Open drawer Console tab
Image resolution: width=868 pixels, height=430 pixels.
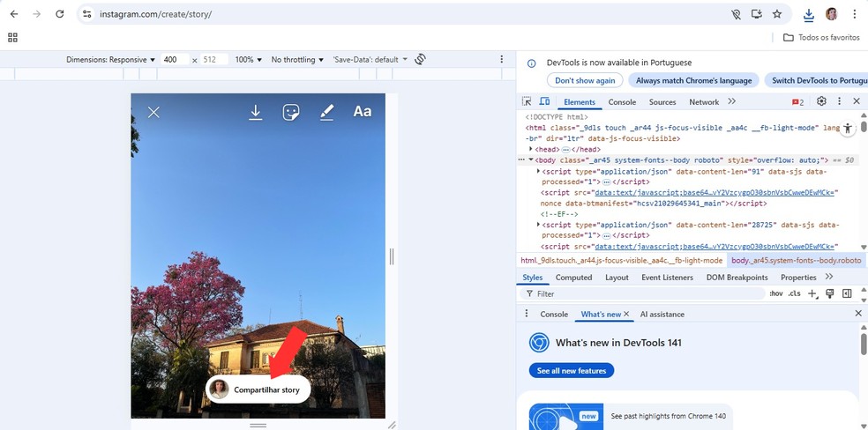(554, 314)
